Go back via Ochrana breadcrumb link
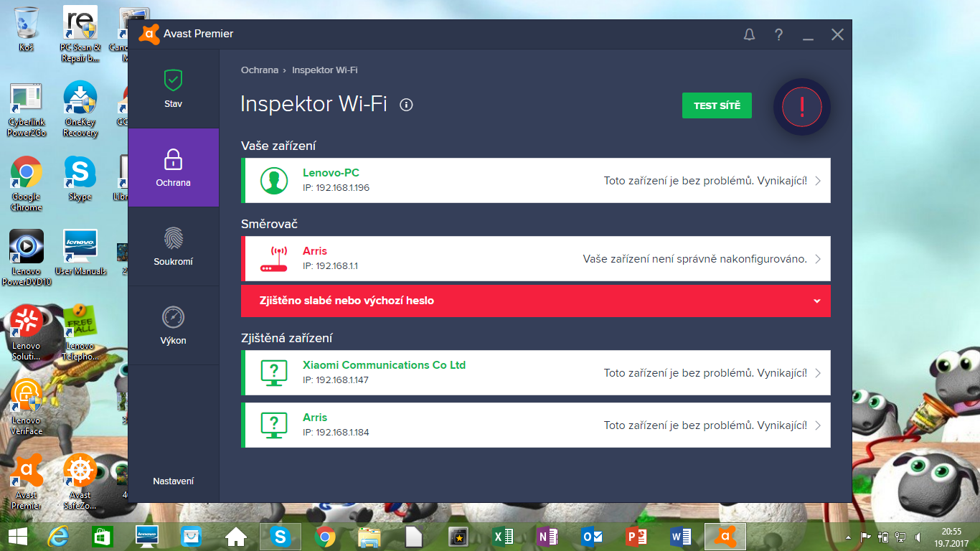 (x=260, y=70)
